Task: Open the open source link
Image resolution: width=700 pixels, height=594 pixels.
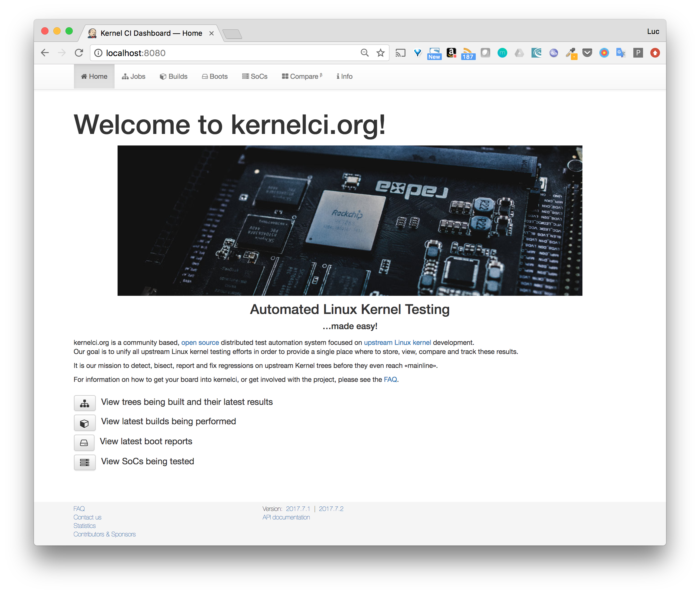Action: [x=200, y=342]
